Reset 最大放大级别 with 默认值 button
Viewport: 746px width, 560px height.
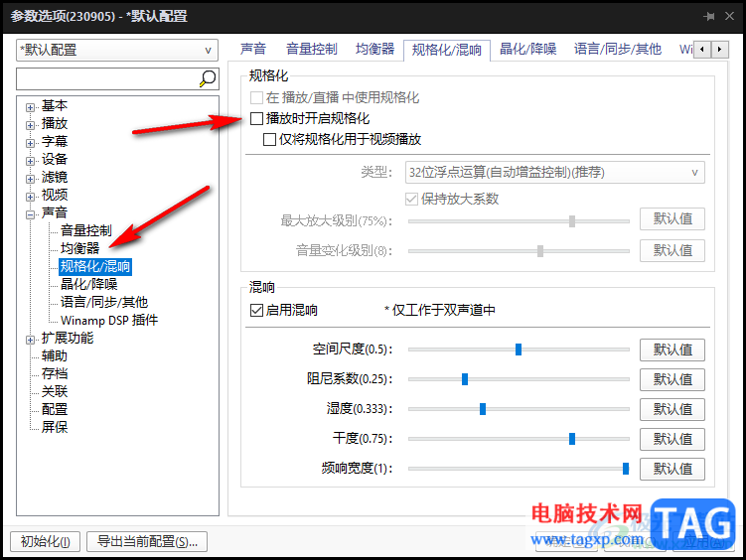point(672,219)
